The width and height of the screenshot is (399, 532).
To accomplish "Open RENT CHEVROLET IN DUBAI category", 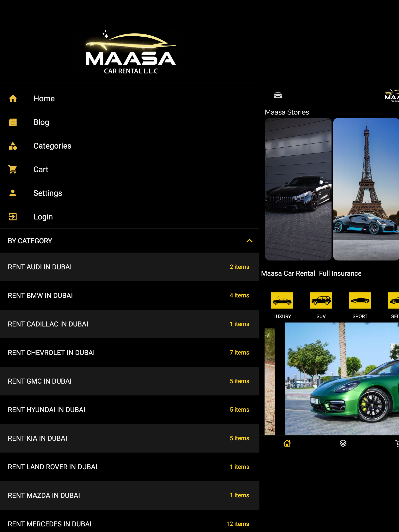I will [x=130, y=353].
